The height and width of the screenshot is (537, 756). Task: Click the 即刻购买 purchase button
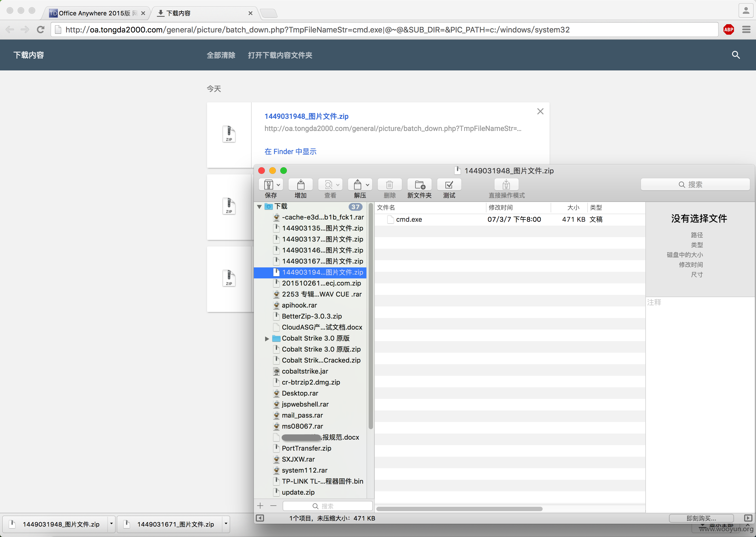(701, 518)
